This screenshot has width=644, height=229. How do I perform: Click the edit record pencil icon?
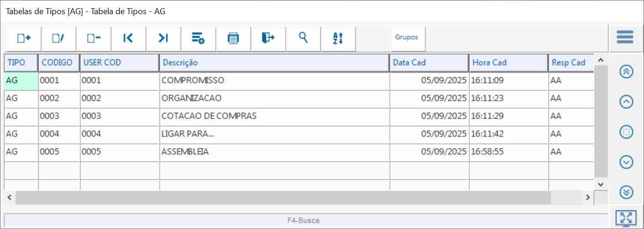[x=58, y=38]
